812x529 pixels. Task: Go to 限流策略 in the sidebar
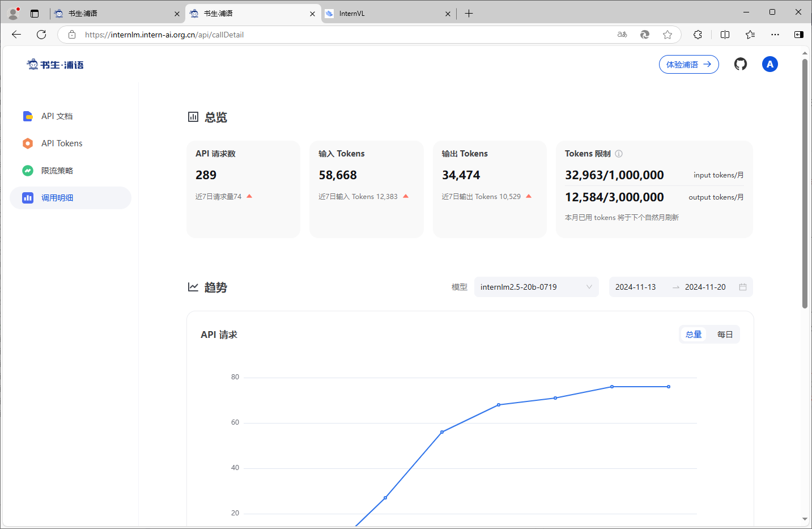coord(71,171)
